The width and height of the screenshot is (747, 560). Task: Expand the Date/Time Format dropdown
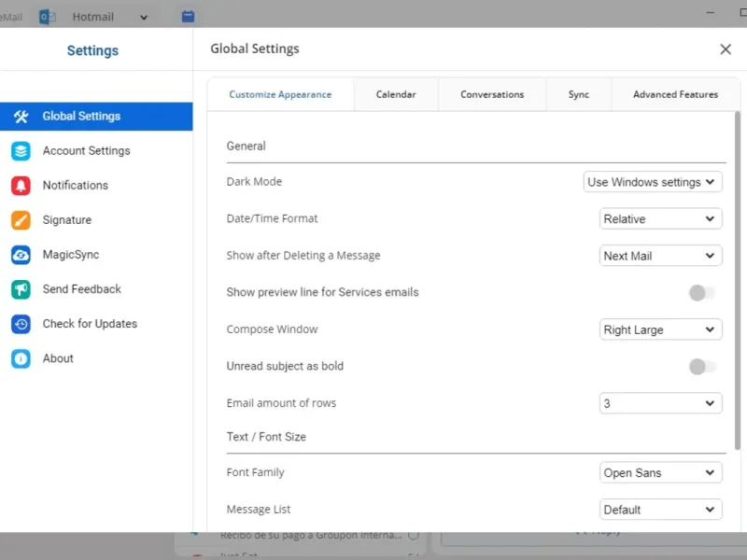click(x=660, y=219)
